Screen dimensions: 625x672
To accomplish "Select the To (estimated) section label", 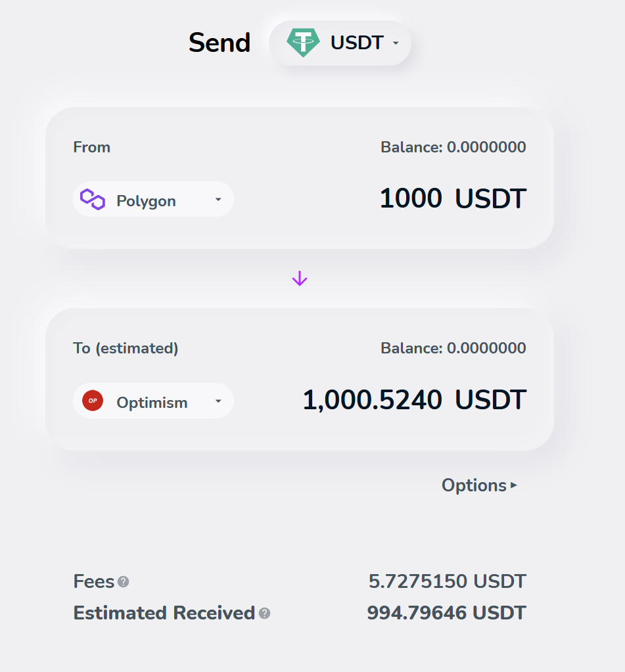I will (x=126, y=347).
